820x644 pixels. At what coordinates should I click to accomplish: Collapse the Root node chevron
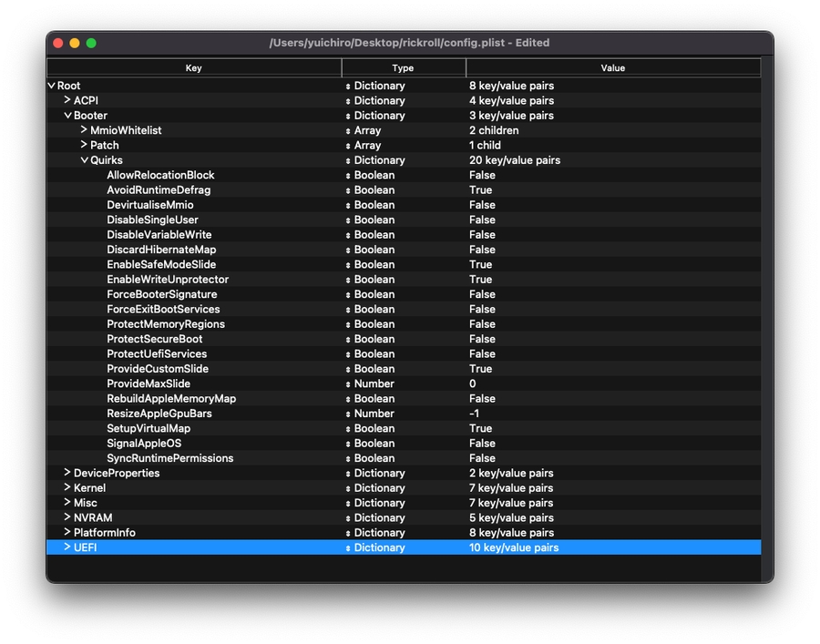click(x=52, y=86)
